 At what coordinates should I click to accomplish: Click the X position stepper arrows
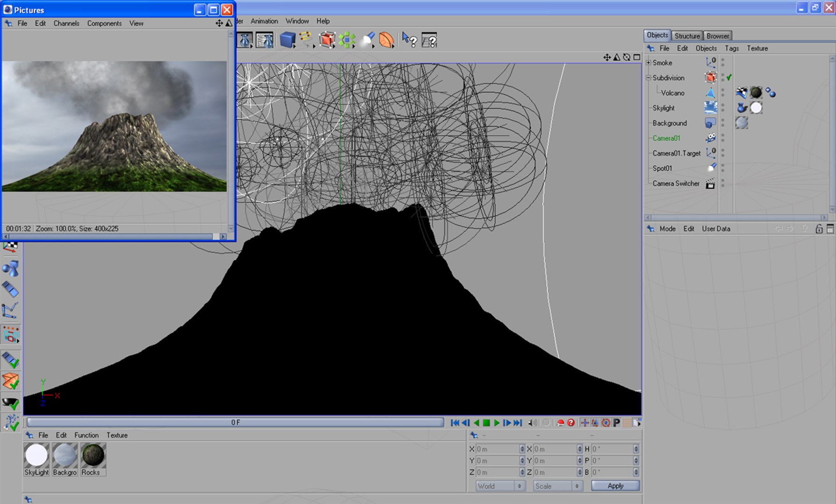click(x=522, y=449)
